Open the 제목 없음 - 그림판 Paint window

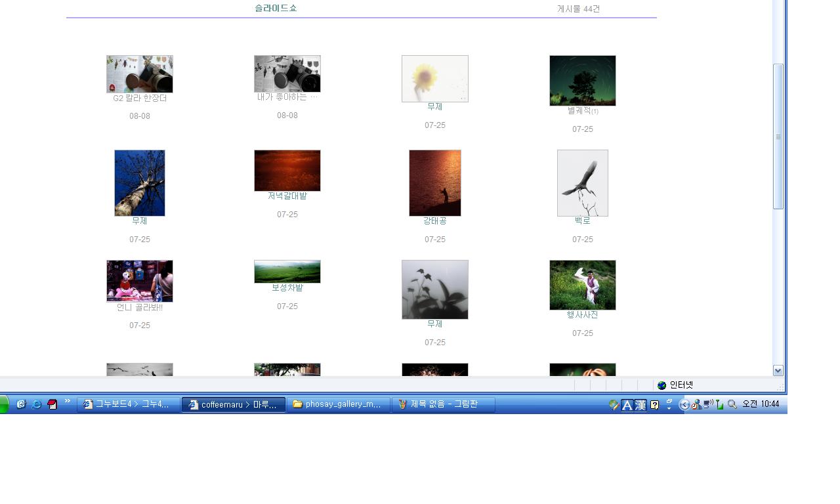(x=443, y=404)
